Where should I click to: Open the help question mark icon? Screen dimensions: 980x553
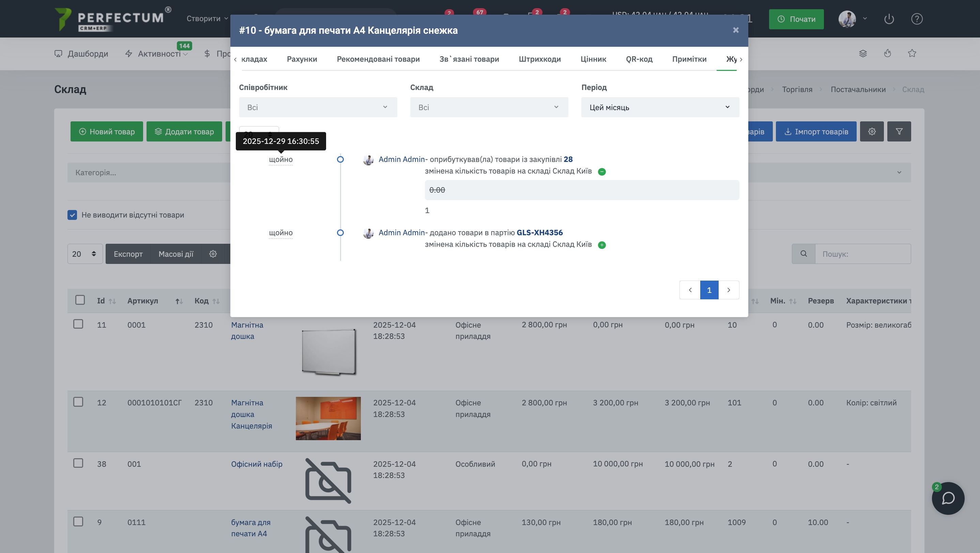[917, 19]
